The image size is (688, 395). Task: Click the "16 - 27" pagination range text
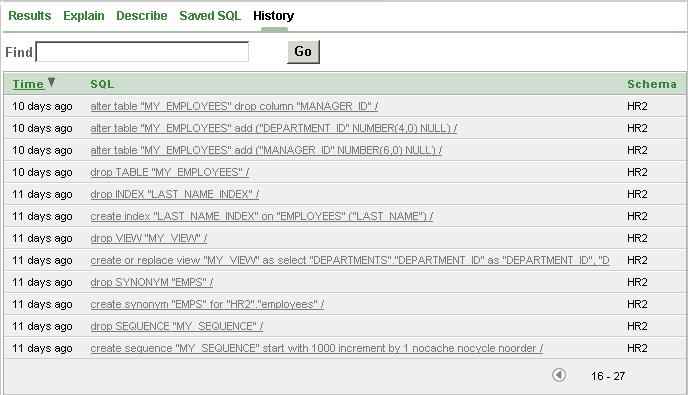click(x=608, y=376)
